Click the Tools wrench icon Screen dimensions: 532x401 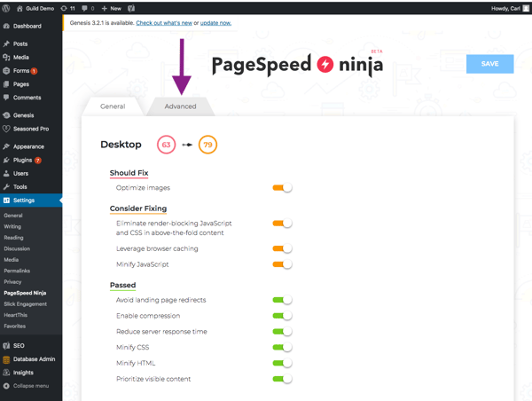[x=6, y=186]
